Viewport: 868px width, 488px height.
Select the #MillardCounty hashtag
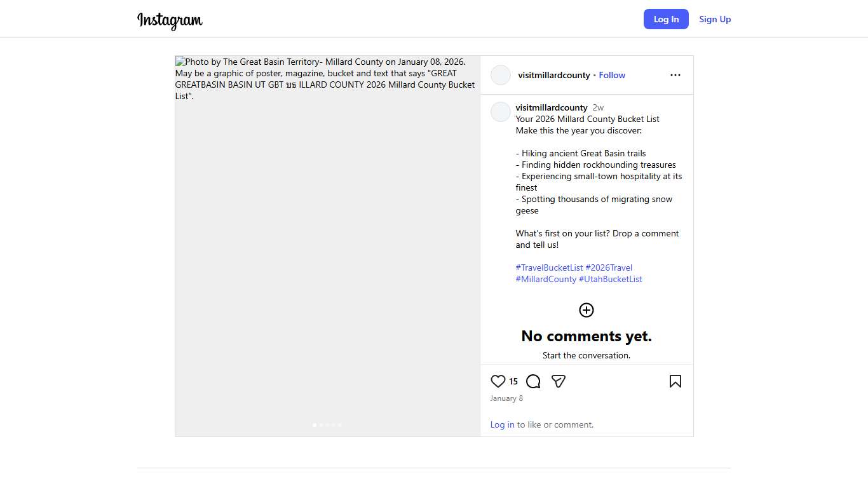click(x=546, y=279)
